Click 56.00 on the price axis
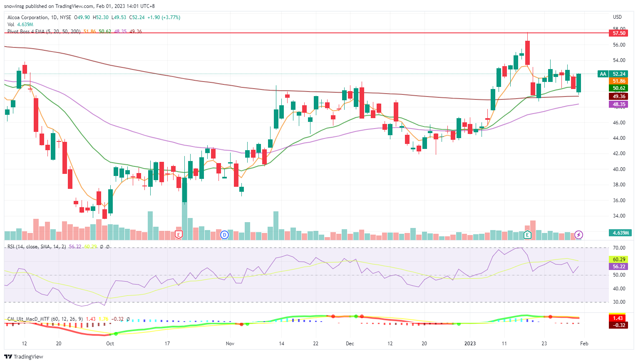638x364 pixels. click(619, 45)
